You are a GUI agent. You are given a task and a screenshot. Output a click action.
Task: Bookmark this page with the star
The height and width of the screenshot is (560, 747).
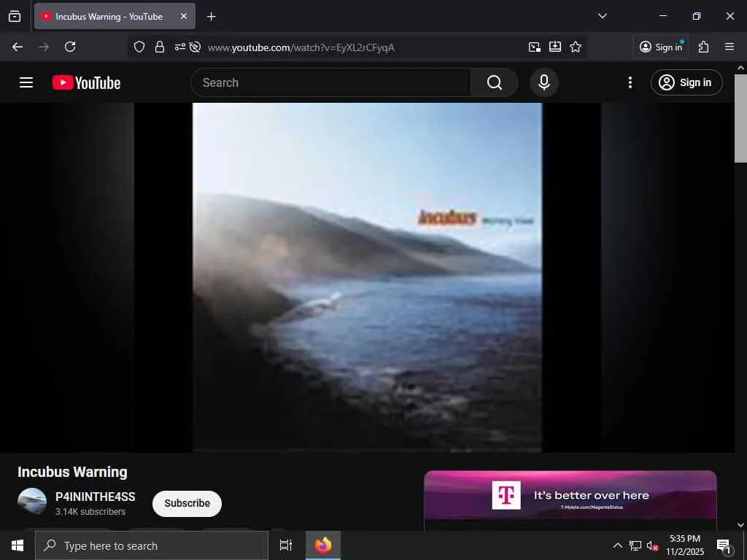click(x=576, y=47)
